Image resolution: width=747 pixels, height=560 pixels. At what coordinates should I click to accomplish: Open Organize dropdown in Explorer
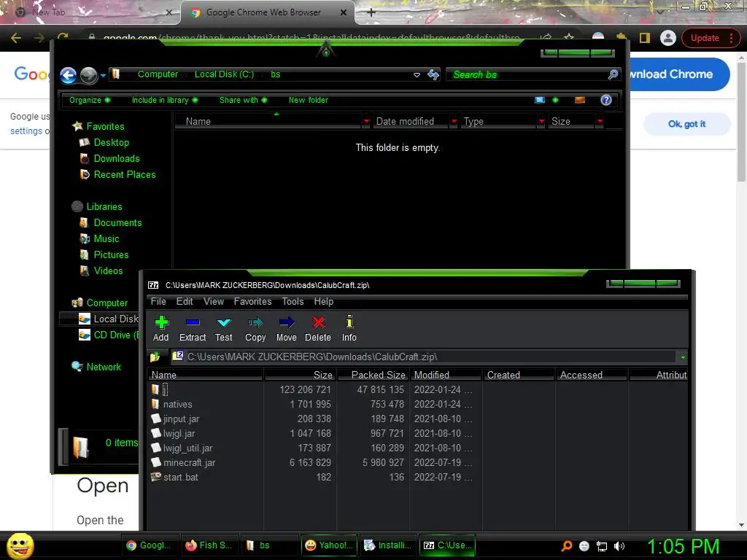pos(90,100)
